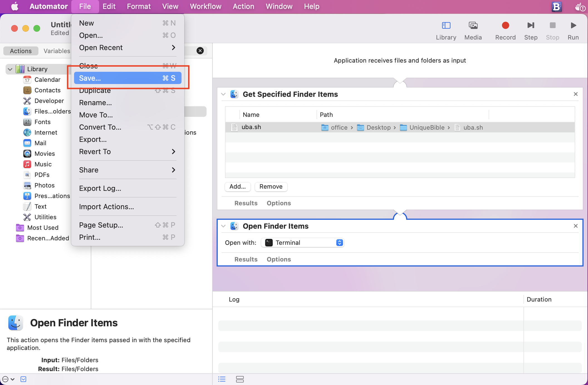This screenshot has width=588, height=385.
Task: Show Options of Open Finder Items
Action: click(x=279, y=259)
